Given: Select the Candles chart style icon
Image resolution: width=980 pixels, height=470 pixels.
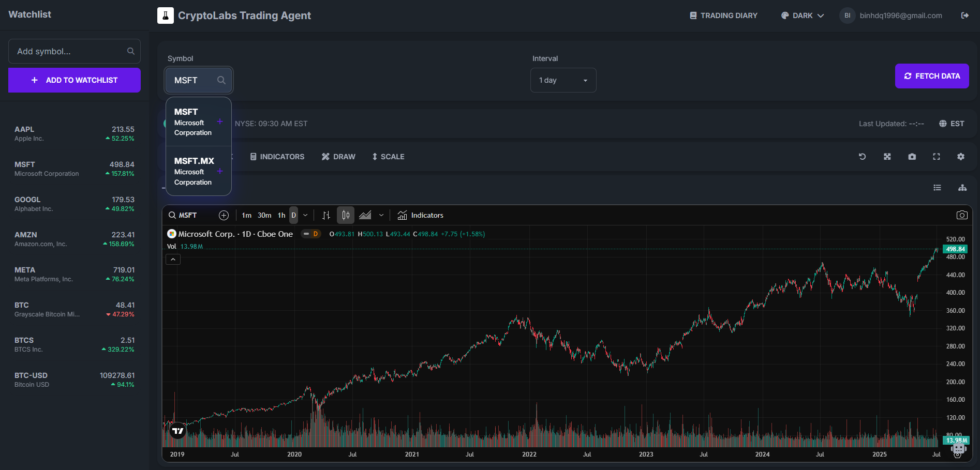Looking at the screenshot, I should click(x=346, y=215).
